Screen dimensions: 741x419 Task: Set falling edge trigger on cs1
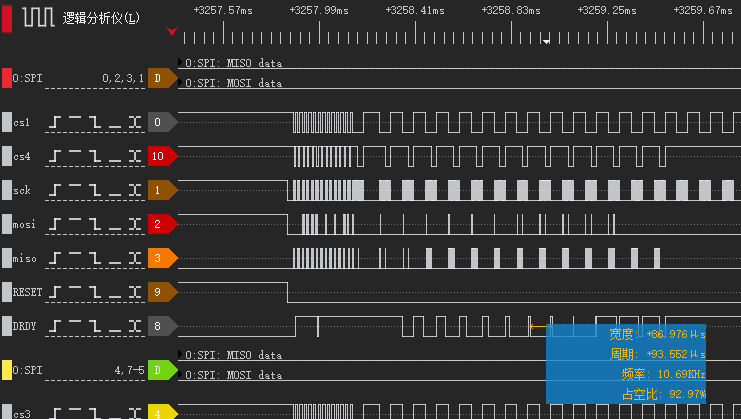tap(95, 123)
